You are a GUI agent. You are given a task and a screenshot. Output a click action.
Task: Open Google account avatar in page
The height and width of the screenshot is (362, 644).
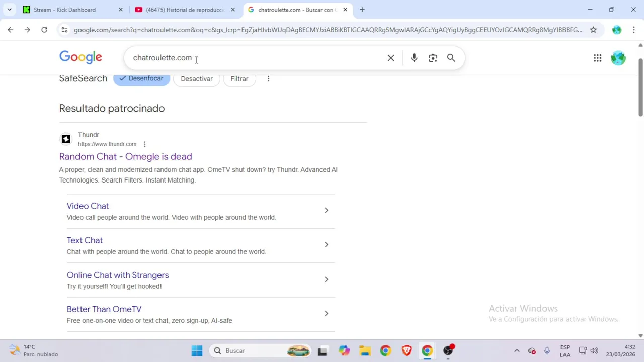618,58
